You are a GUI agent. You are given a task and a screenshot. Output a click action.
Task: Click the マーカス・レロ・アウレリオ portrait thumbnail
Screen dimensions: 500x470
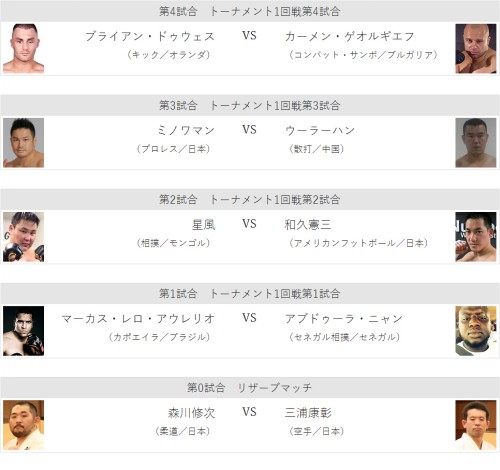click(x=23, y=331)
